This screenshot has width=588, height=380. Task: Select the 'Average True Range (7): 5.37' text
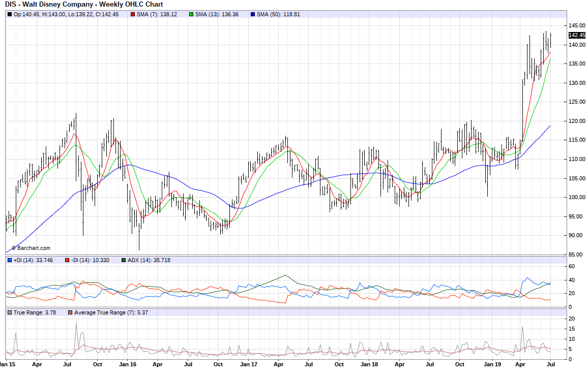111,312
